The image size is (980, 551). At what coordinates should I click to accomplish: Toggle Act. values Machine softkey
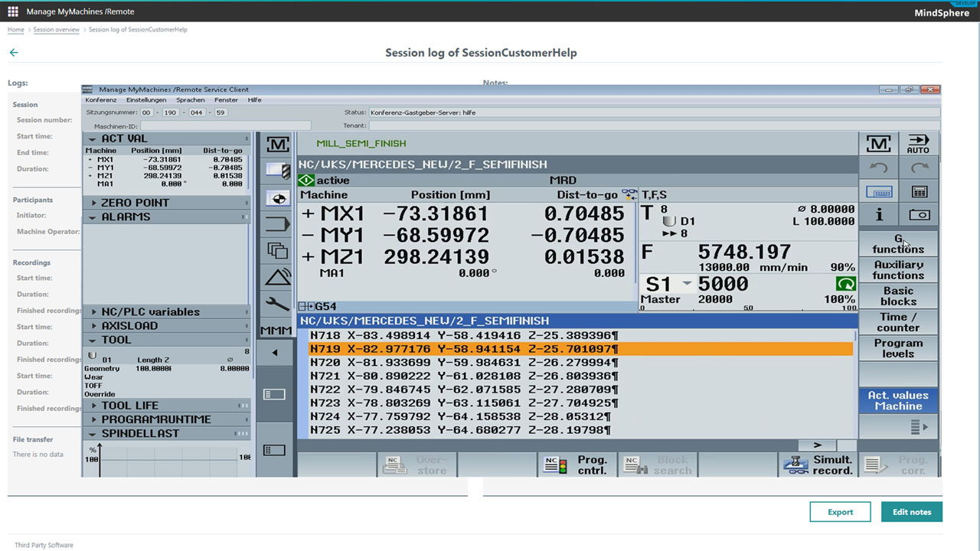[898, 401]
